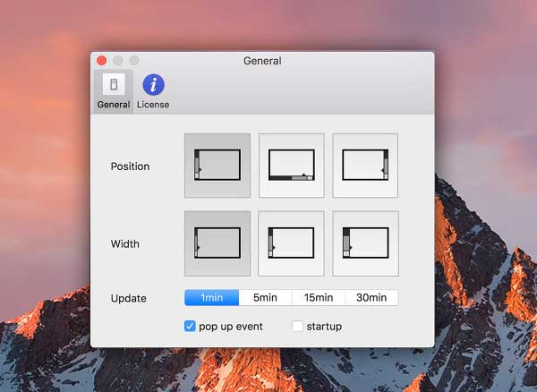Select the right-side position option
The width and height of the screenshot is (537, 392).
(x=365, y=166)
